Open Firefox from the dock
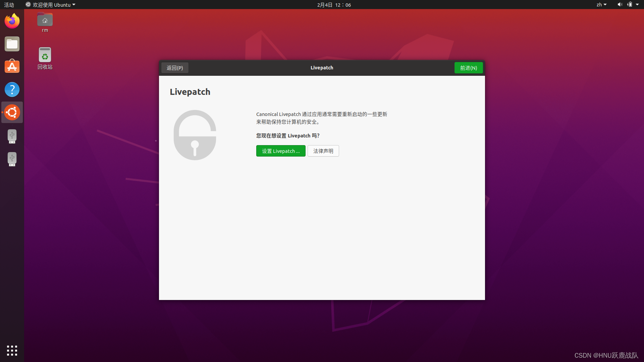Image resolution: width=644 pixels, height=362 pixels. 12,21
